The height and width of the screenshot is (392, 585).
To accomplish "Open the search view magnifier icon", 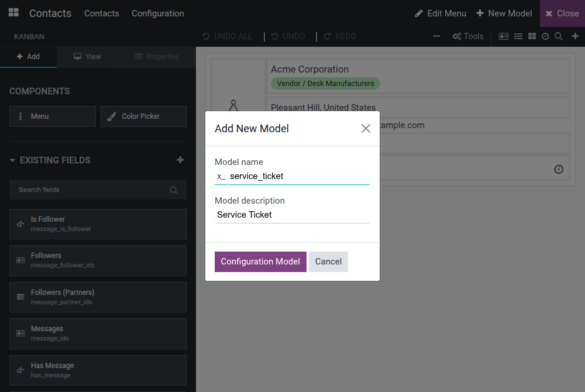I will click(559, 36).
